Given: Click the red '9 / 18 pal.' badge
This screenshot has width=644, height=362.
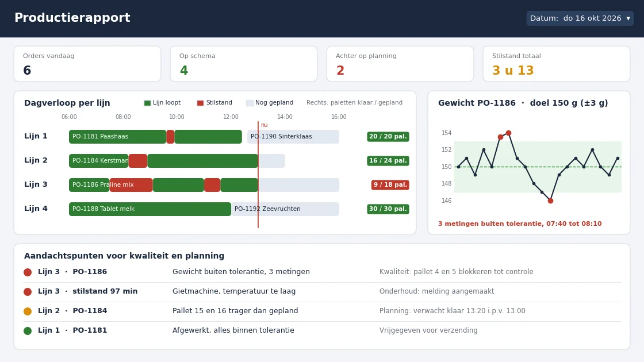Looking at the screenshot, I should 390,185.
